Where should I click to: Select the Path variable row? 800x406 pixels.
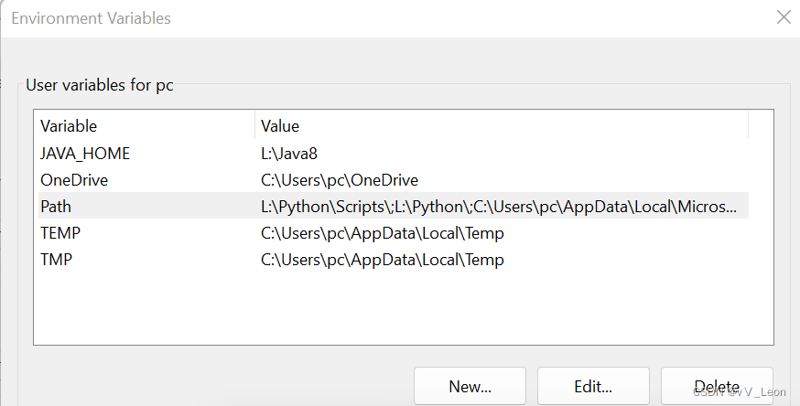click(393, 207)
